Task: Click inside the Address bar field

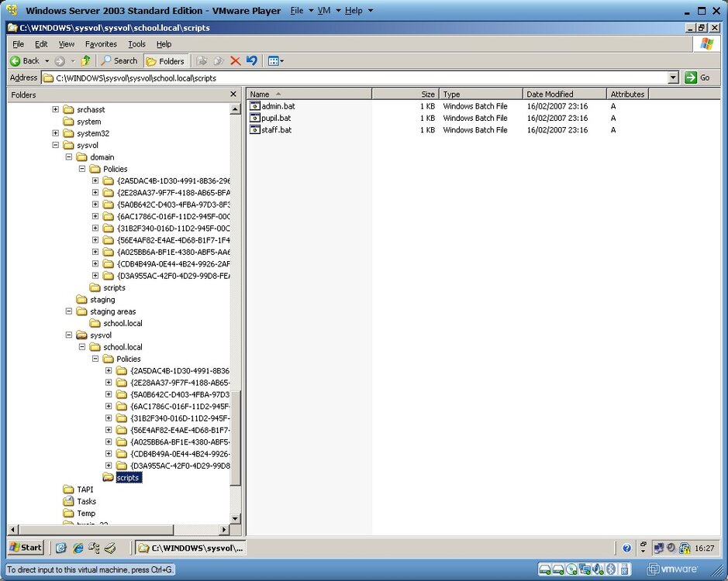Action: coord(355,78)
